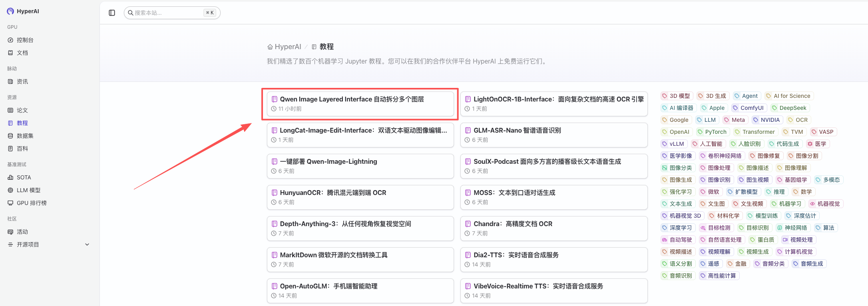Open GLM-ASR-Nano 智谱语音识别 tutorial
This screenshot has height=306, width=868.
point(554,135)
